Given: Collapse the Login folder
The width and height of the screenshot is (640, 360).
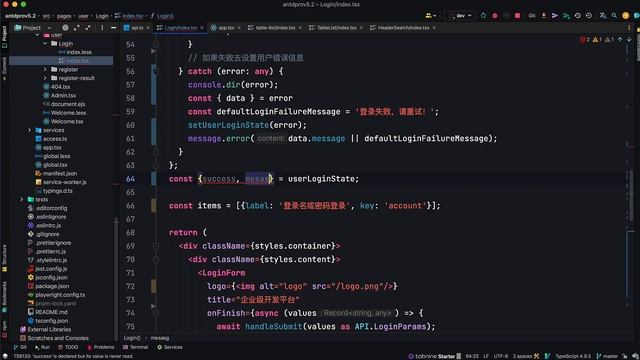Looking at the screenshot, I should pyautogui.click(x=45, y=43).
